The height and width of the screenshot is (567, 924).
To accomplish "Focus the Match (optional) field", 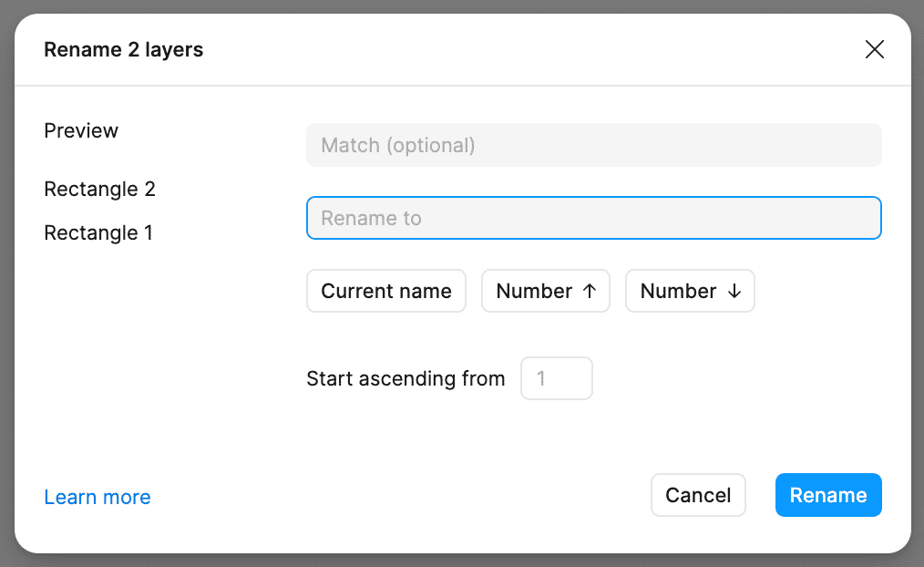I will point(594,145).
